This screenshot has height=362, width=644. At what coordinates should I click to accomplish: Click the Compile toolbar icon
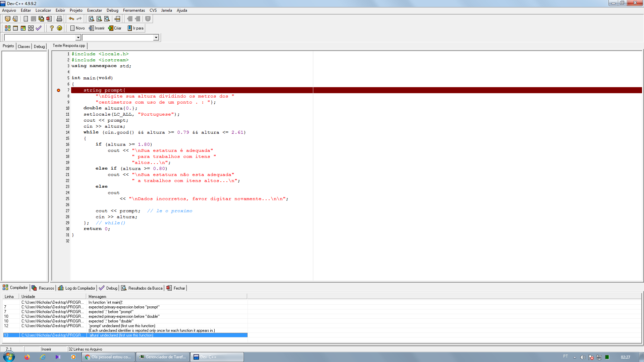(7, 28)
